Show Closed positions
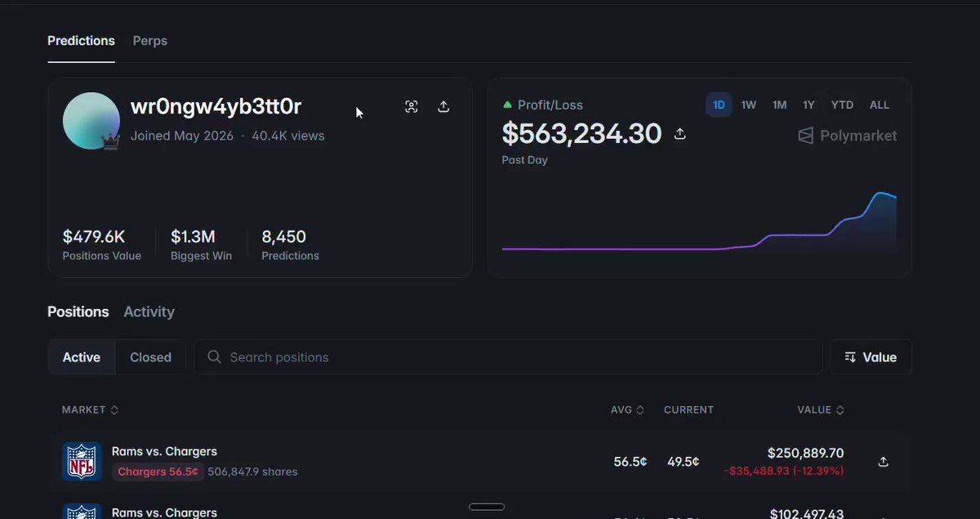Screen dimensions: 980x519 tap(151, 357)
